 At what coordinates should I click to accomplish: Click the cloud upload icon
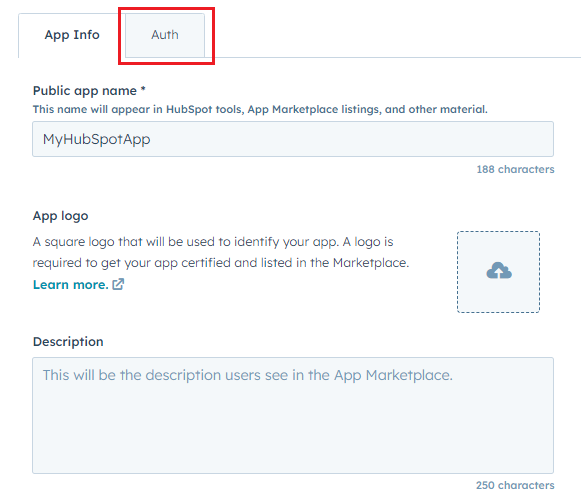click(499, 271)
